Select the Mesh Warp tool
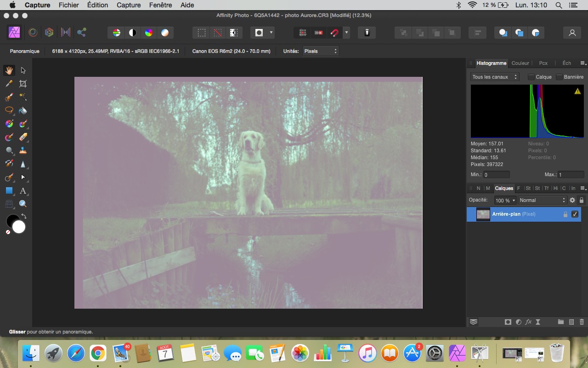Image resolution: width=588 pixels, height=368 pixels. 9,204
